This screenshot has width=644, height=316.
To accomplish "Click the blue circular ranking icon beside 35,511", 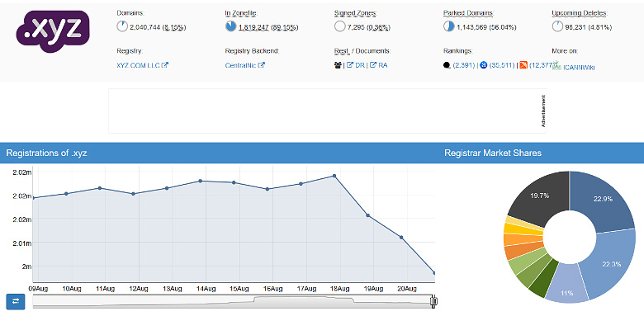I will pos(483,65).
